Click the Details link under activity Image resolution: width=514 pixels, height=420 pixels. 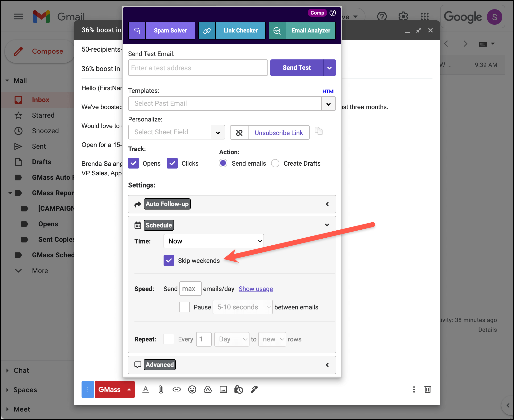pos(487,330)
